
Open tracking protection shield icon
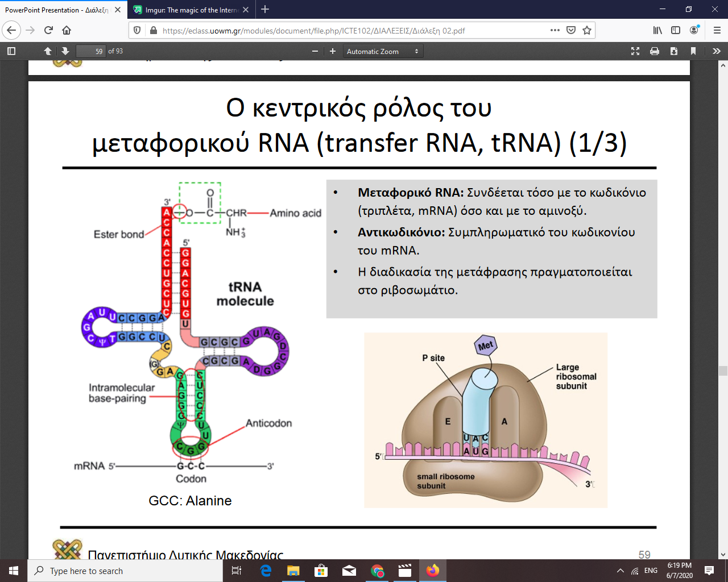coord(137,31)
